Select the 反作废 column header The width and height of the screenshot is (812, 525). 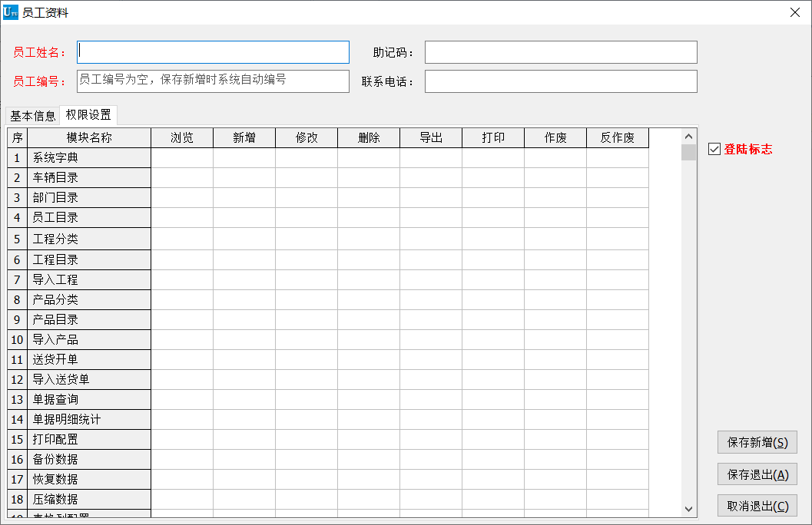618,137
